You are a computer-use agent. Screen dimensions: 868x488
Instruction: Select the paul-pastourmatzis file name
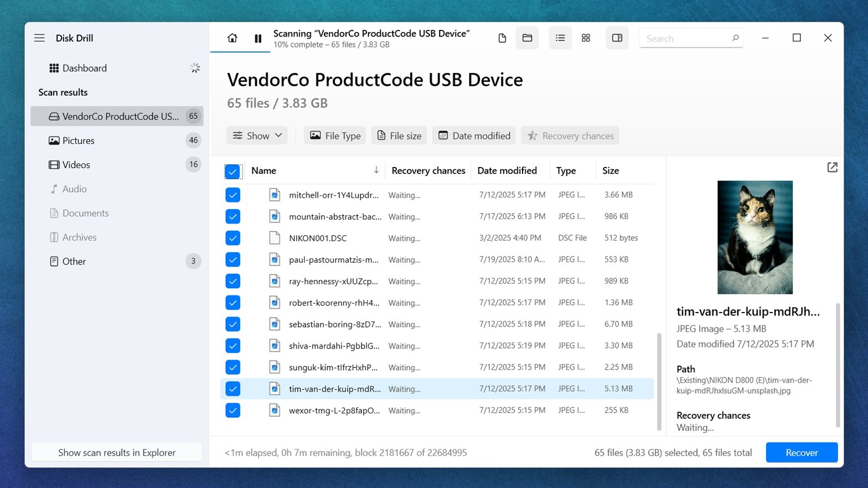pyautogui.click(x=334, y=259)
